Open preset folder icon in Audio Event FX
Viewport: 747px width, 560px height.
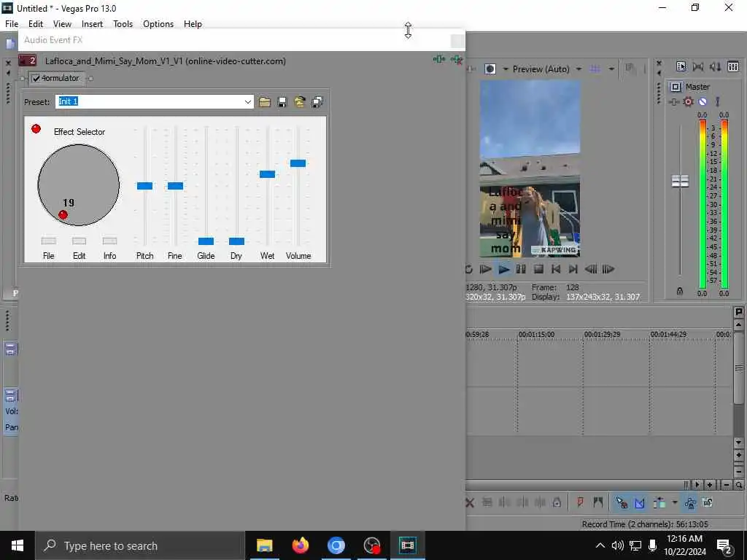point(265,102)
